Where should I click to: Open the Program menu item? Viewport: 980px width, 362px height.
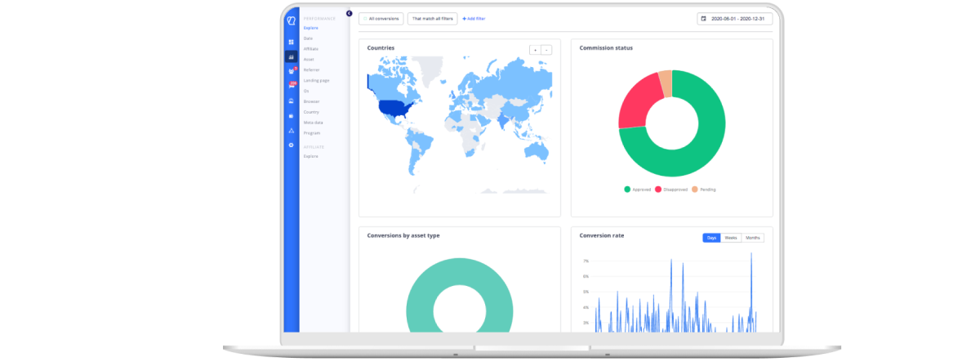click(311, 132)
